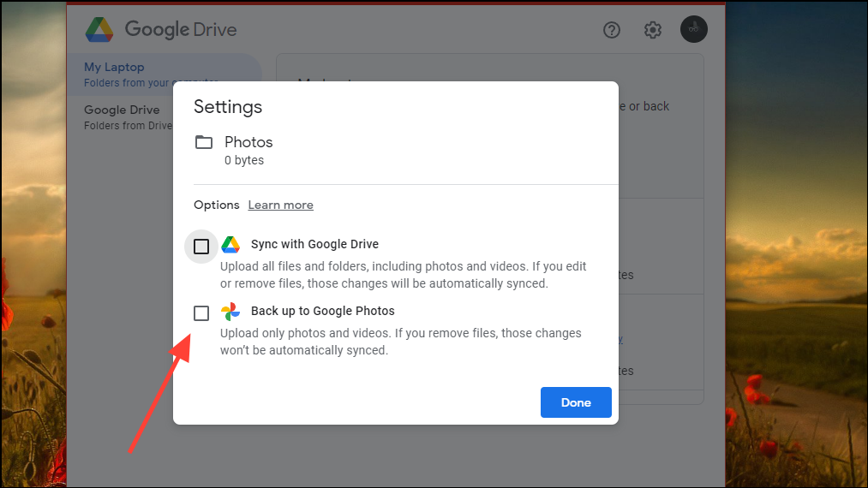Click the '0 bytes' size text
The width and height of the screenshot is (868, 488).
coord(244,160)
